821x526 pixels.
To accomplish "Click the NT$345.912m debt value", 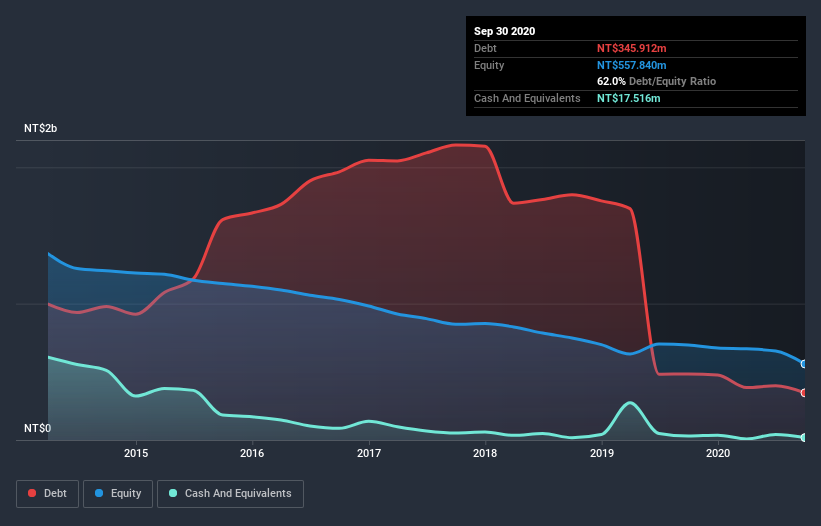I will [631, 48].
